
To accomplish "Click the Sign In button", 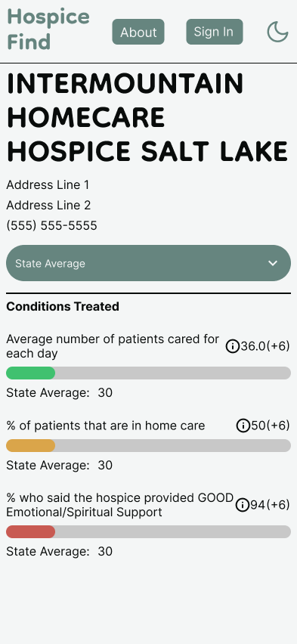I will [215, 32].
